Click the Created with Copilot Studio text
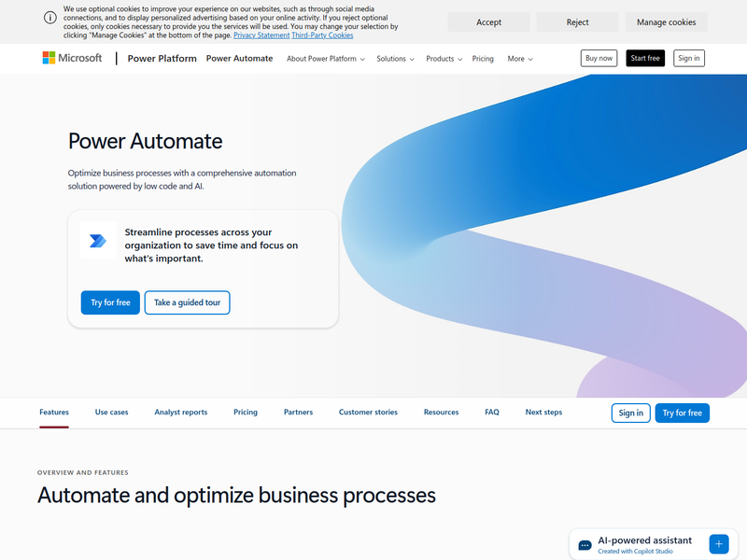Image resolution: width=747 pixels, height=560 pixels. tap(636, 552)
